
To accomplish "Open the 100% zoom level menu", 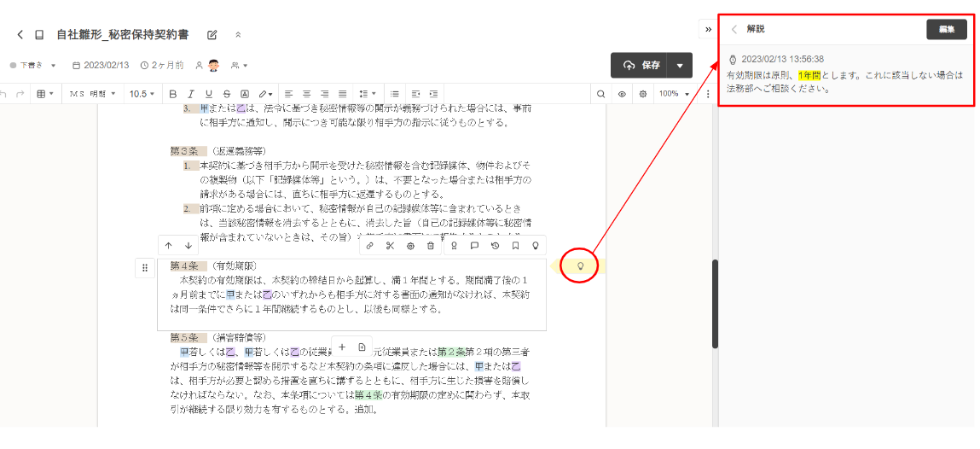I will (674, 93).
